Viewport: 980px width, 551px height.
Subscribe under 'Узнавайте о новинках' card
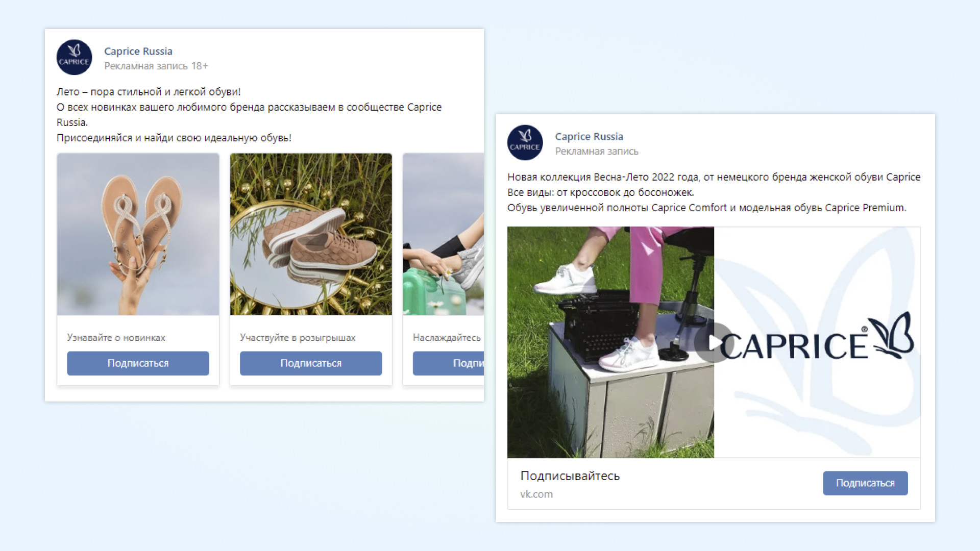tap(138, 363)
